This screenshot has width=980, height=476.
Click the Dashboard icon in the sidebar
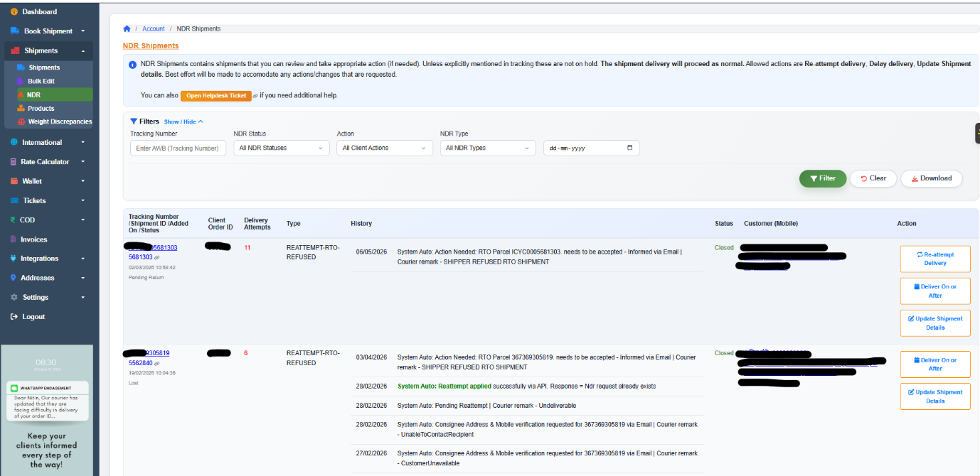(x=14, y=11)
